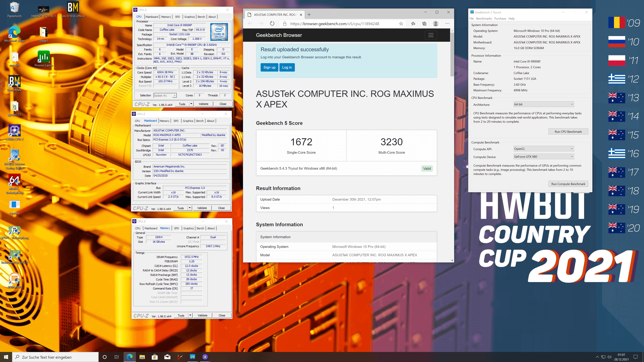644x362 pixels.
Task: Open the bm-0.10.8-offline desktop icon
Action: tap(73, 10)
